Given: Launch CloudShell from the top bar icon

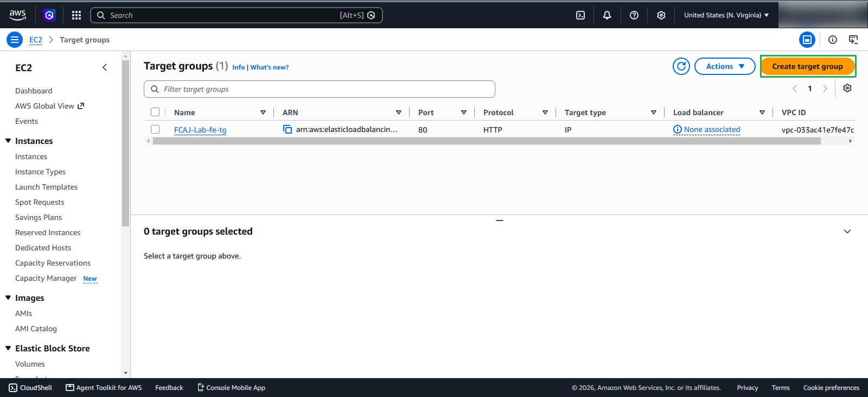Looking at the screenshot, I should (580, 15).
